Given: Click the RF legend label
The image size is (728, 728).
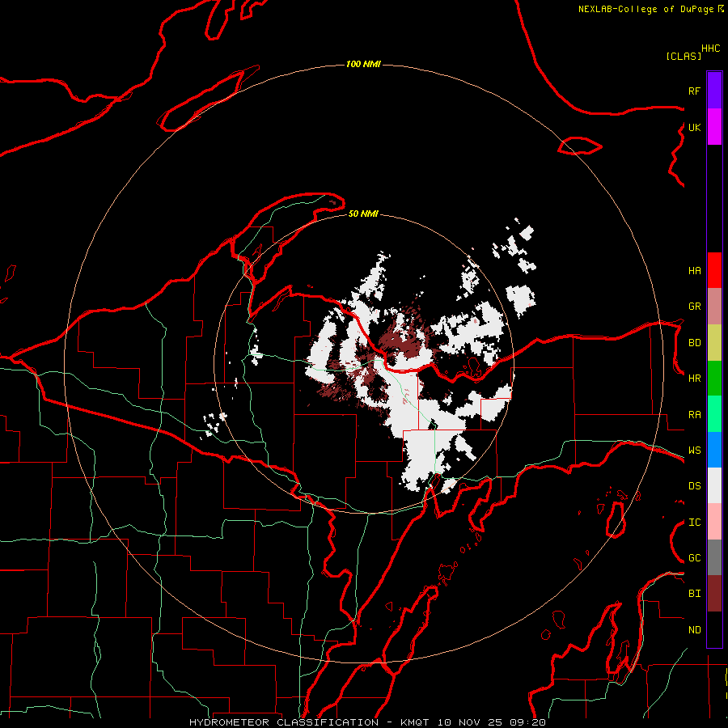Looking at the screenshot, I should (x=694, y=91).
